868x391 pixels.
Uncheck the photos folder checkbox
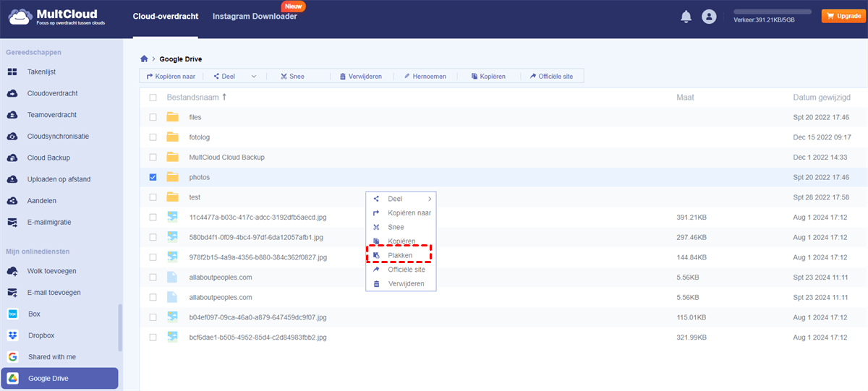pyautogui.click(x=153, y=177)
